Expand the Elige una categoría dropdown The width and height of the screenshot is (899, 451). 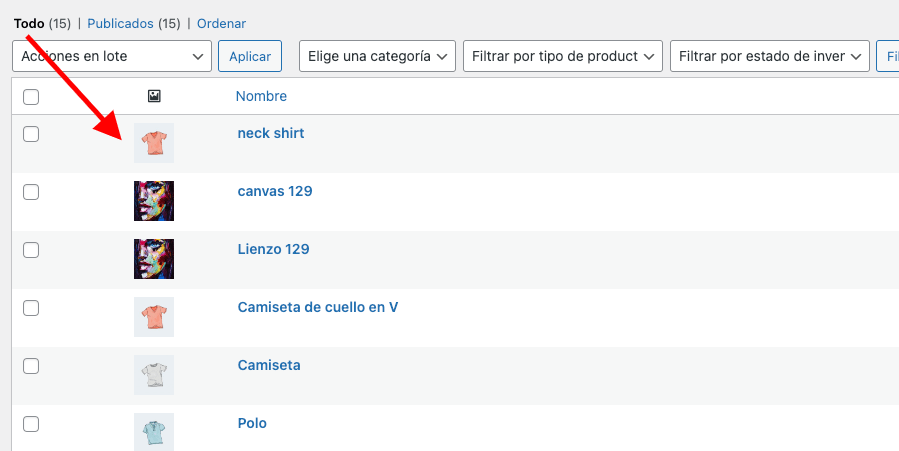pyautogui.click(x=377, y=56)
